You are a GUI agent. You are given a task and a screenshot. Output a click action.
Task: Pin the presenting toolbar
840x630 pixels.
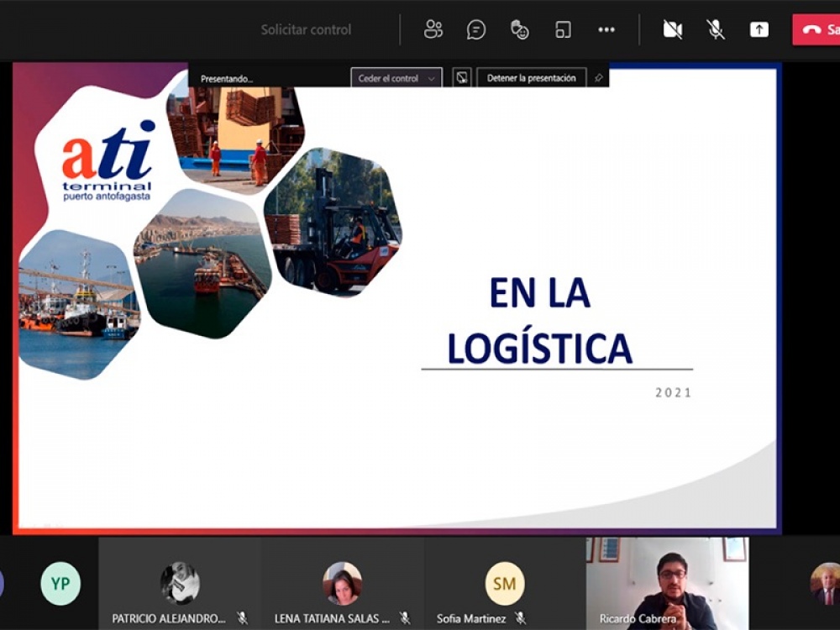(599, 78)
